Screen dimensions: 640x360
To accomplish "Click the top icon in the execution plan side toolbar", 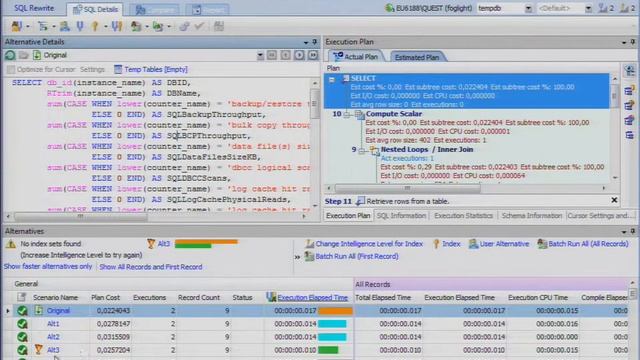I will 630,71.
